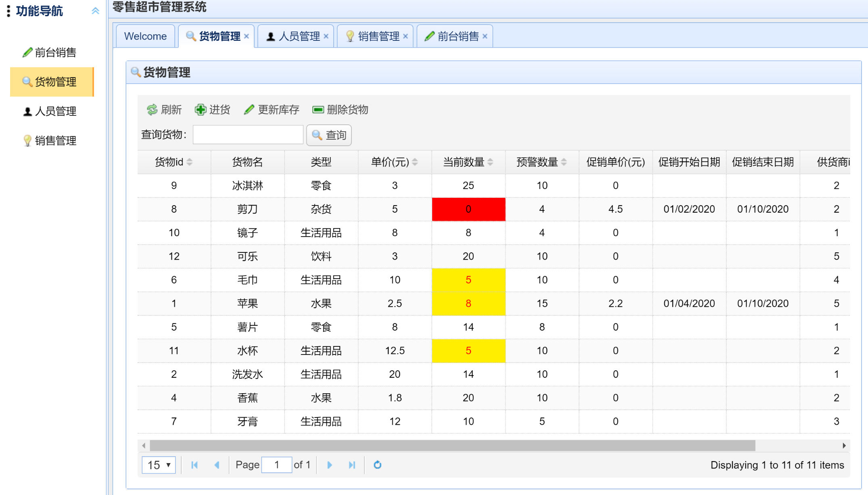
Task: Go to the first page
Action: tap(195, 465)
